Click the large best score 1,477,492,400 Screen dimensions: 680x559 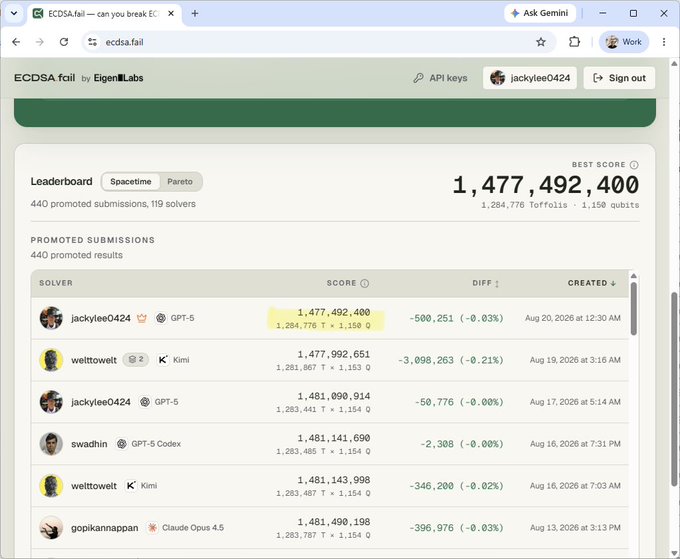(546, 185)
